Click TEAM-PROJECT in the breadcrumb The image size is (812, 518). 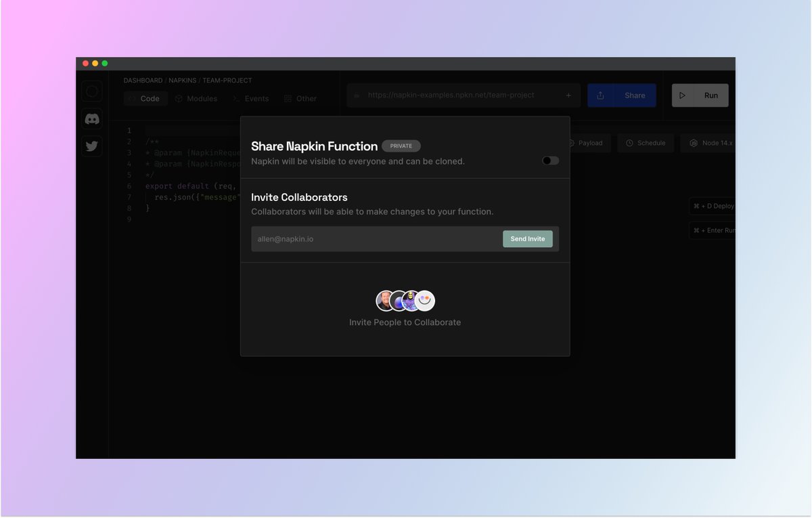click(x=227, y=81)
